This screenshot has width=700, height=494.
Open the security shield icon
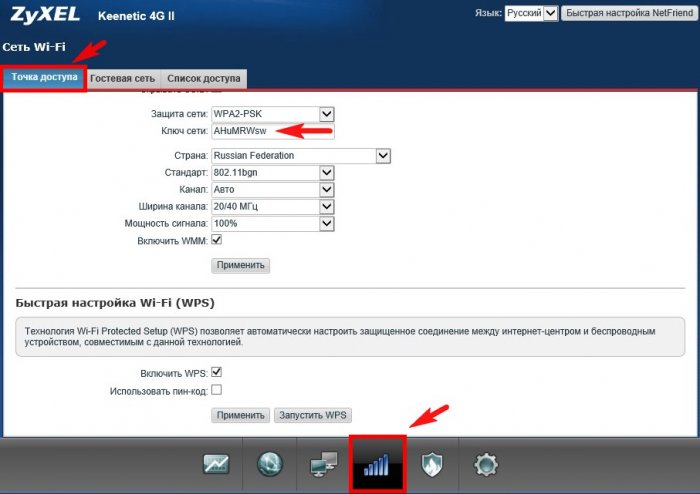click(432, 464)
